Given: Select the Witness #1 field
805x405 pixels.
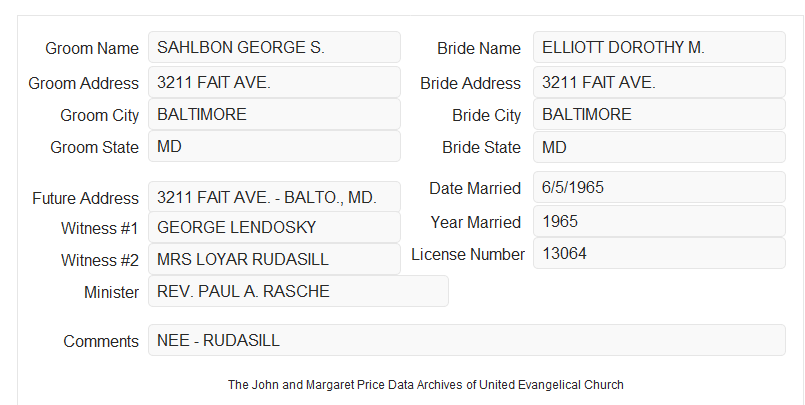Looking at the screenshot, I should pos(274,227).
